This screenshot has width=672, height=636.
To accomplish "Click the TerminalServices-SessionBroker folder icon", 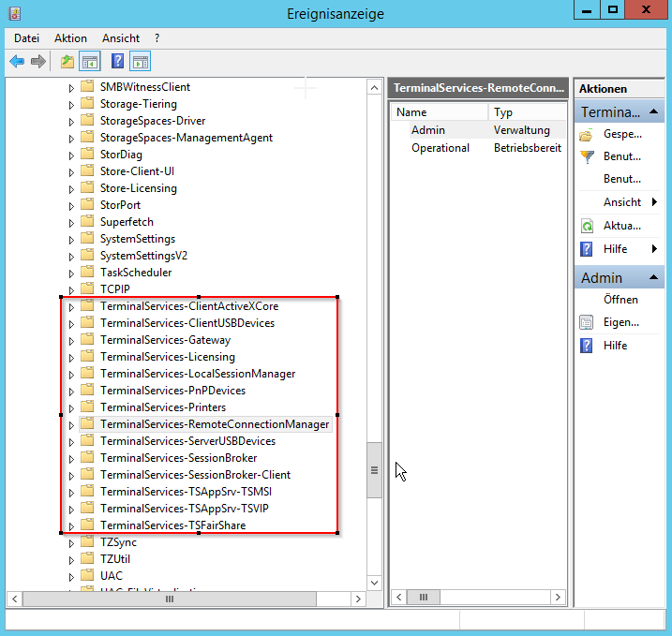I will (87, 457).
